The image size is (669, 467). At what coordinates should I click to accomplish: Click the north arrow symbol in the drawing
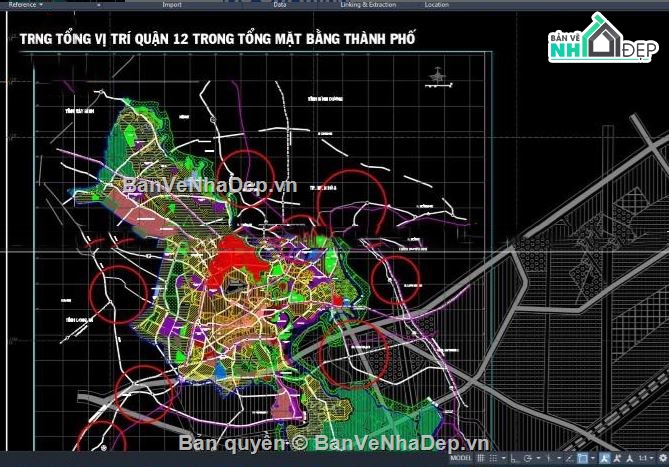(x=437, y=75)
